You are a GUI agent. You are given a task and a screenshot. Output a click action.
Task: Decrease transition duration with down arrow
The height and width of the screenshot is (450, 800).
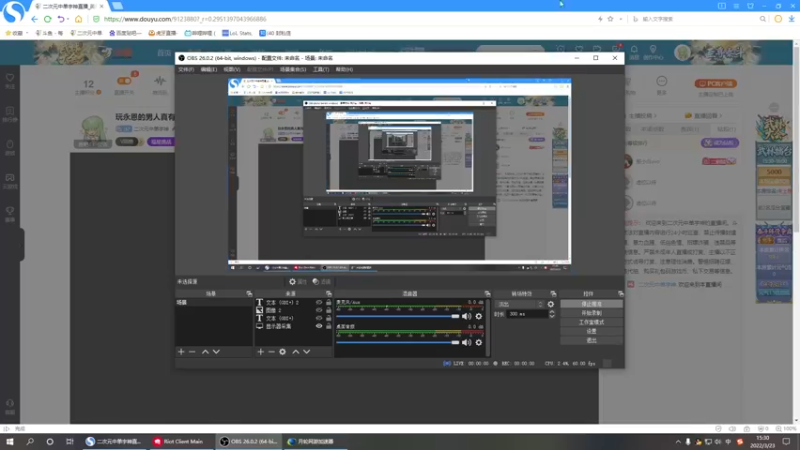coord(552,316)
